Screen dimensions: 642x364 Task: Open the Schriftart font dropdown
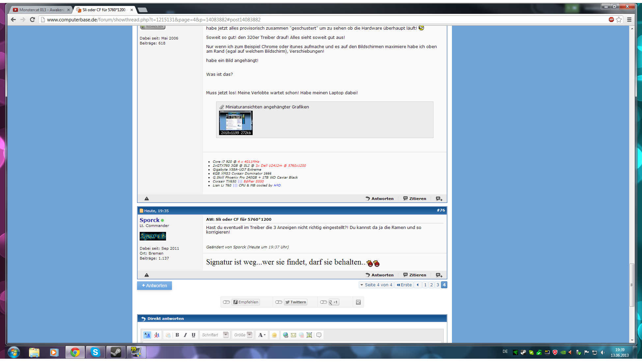coord(226,335)
